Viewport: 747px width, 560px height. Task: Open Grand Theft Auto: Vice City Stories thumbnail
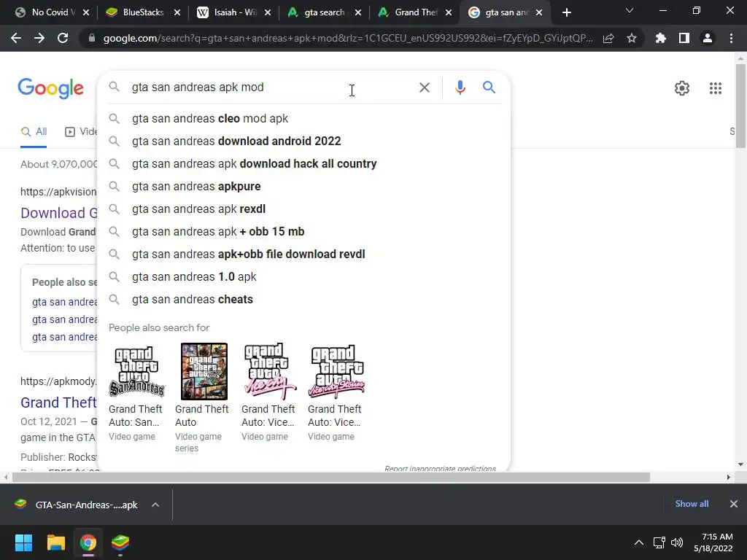(x=336, y=371)
